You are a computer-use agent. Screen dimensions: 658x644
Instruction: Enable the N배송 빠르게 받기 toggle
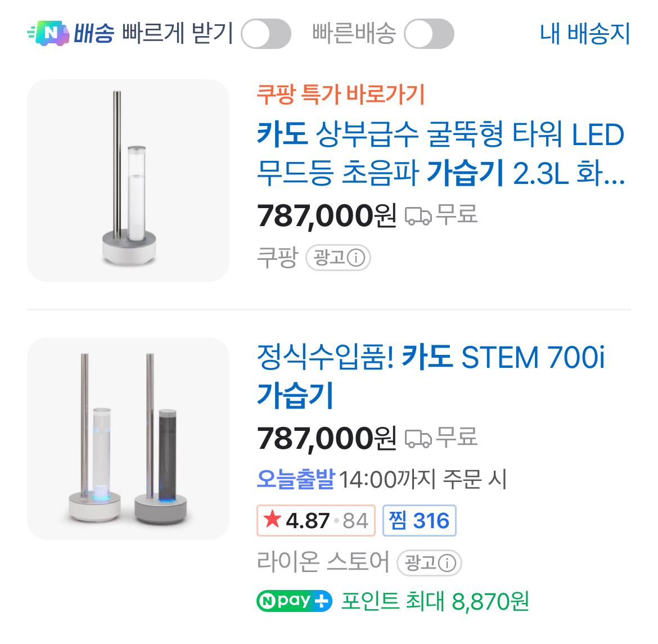(265, 34)
